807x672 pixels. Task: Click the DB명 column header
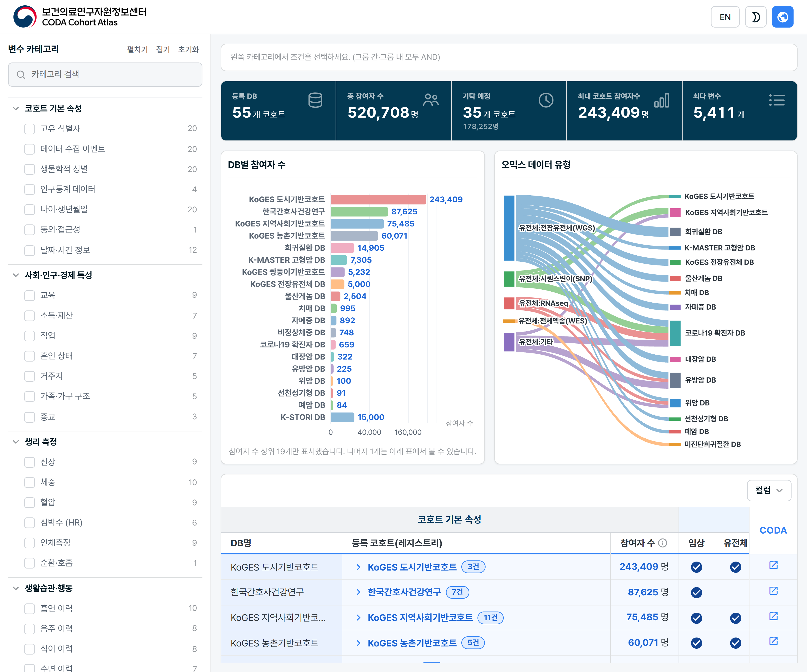(x=241, y=543)
